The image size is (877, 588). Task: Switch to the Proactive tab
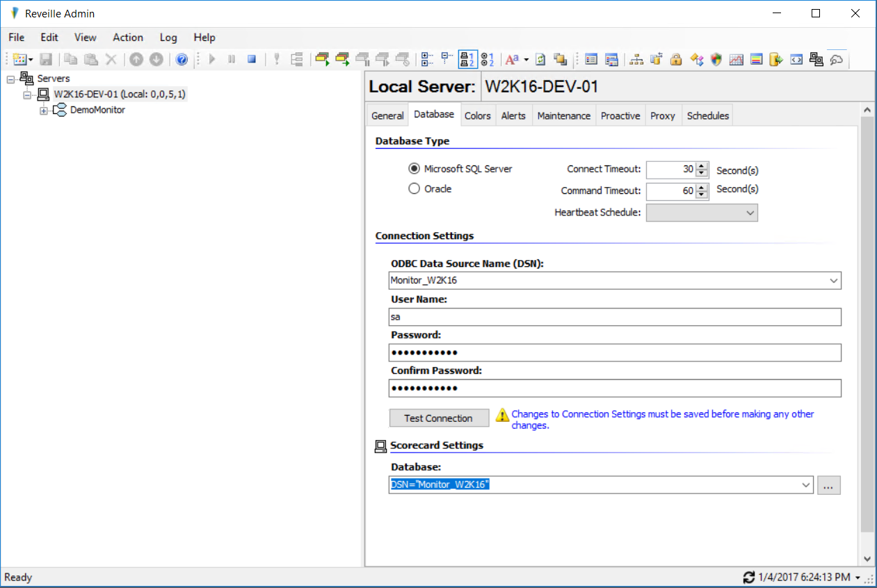point(620,116)
